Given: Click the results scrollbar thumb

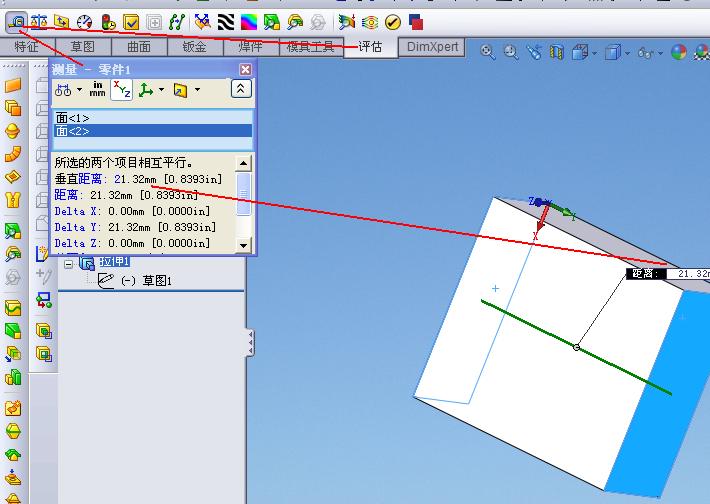Looking at the screenshot, I should [x=243, y=193].
